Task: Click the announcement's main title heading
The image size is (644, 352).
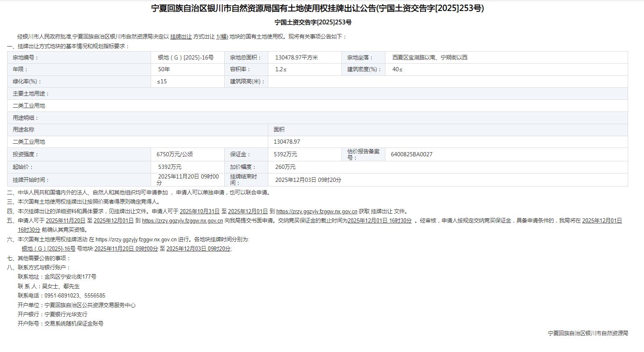Action: point(317,8)
